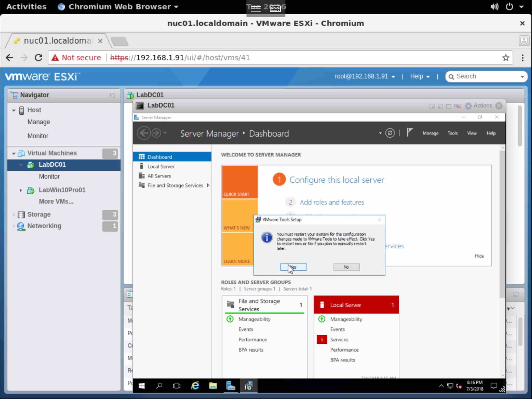Reload the page in Chromium
This screenshot has height=399, width=532.
(x=39, y=58)
